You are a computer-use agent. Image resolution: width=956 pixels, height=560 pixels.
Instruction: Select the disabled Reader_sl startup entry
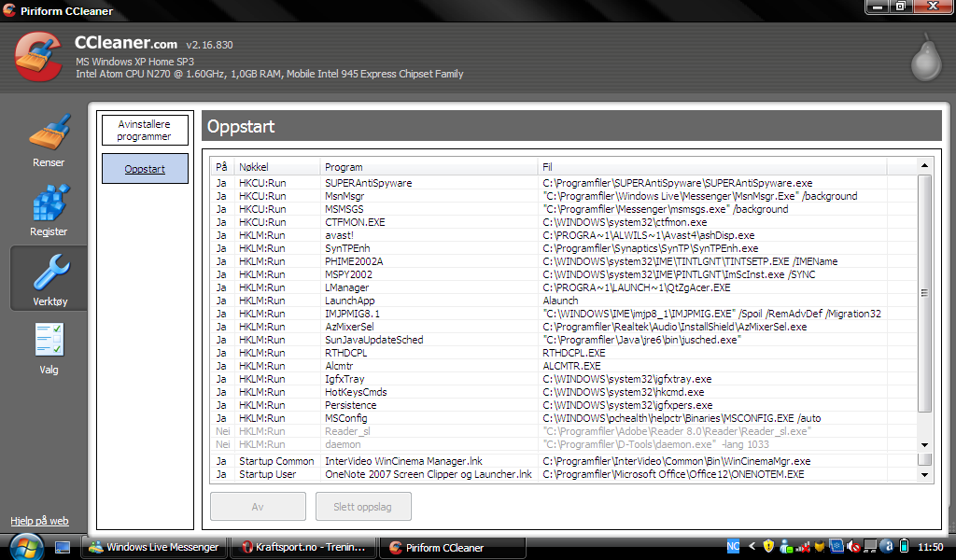(x=563, y=431)
